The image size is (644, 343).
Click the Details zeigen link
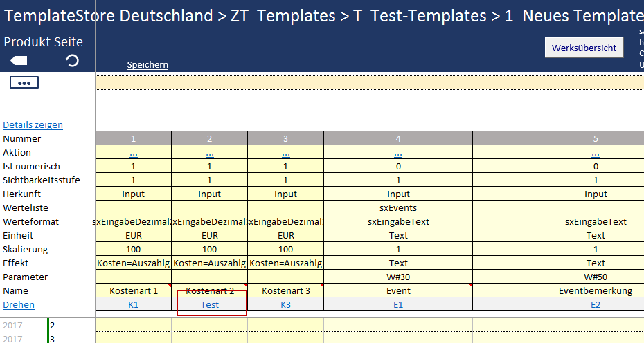tap(33, 125)
